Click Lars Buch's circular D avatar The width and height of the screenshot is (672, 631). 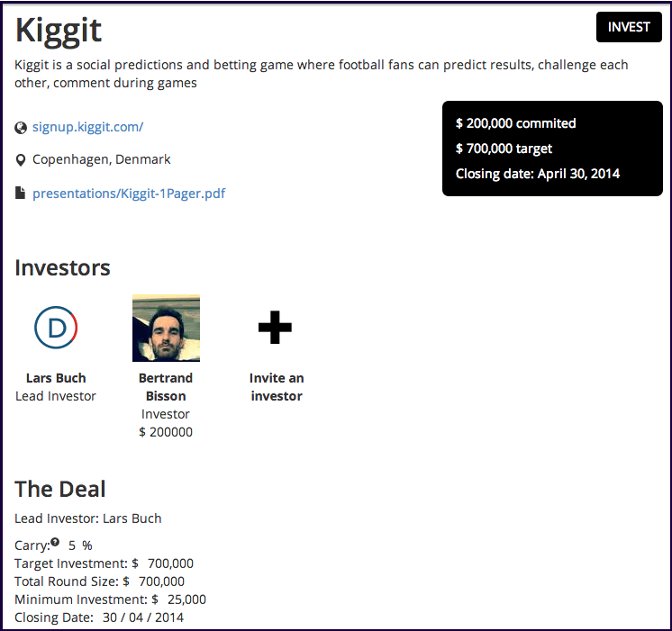56,328
